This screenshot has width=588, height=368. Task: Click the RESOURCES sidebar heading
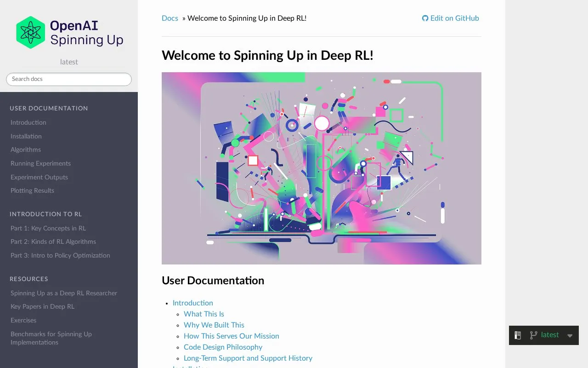29,279
